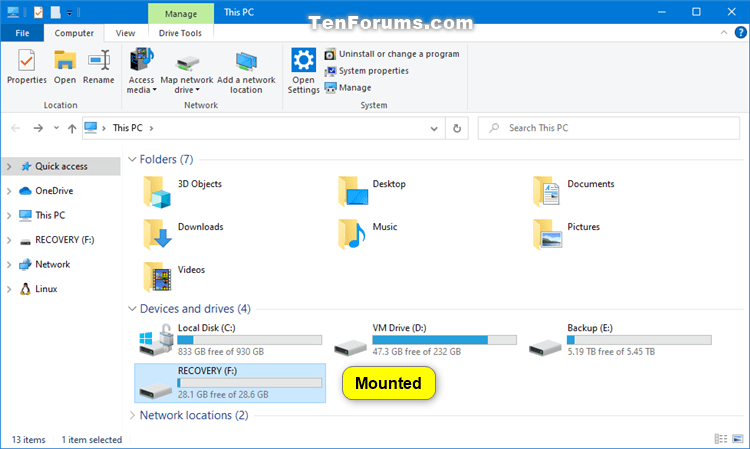Switch to the Computer tab
This screenshot has width=750, height=449.
click(x=74, y=33)
